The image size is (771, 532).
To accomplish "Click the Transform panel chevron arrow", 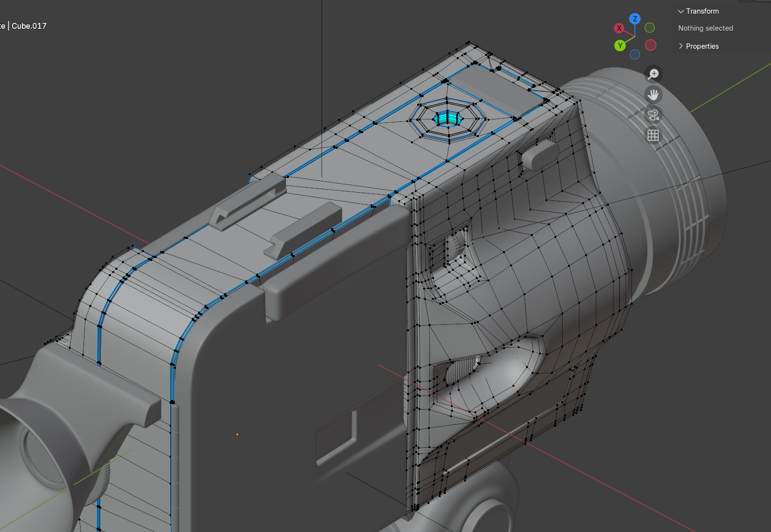I will tap(681, 11).
